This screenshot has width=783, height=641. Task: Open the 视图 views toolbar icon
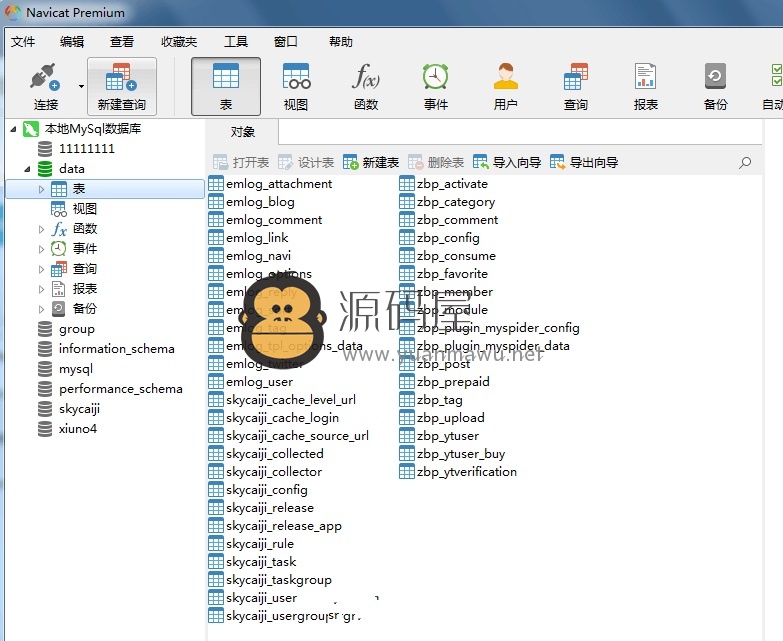tap(296, 86)
